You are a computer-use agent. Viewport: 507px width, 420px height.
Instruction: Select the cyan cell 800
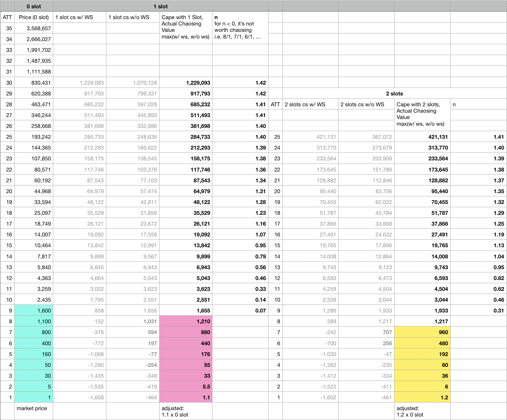(x=34, y=332)
